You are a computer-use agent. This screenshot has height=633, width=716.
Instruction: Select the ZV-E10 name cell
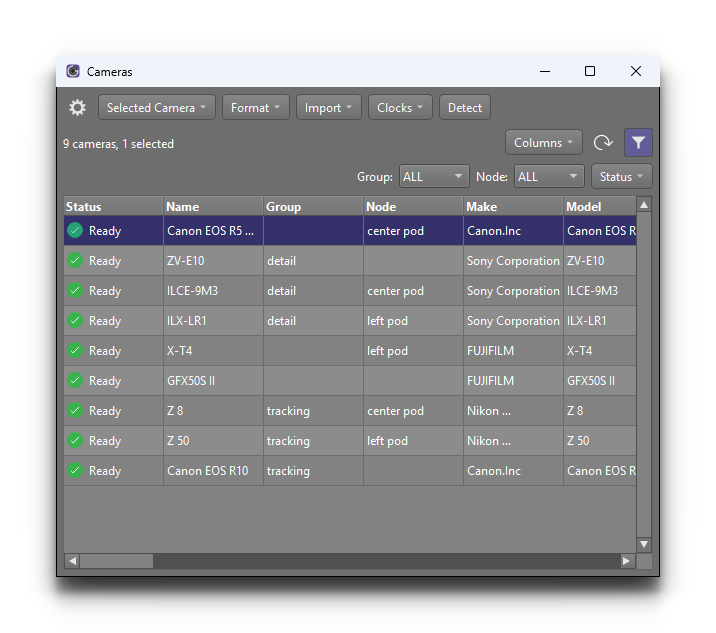coord(213,260)
